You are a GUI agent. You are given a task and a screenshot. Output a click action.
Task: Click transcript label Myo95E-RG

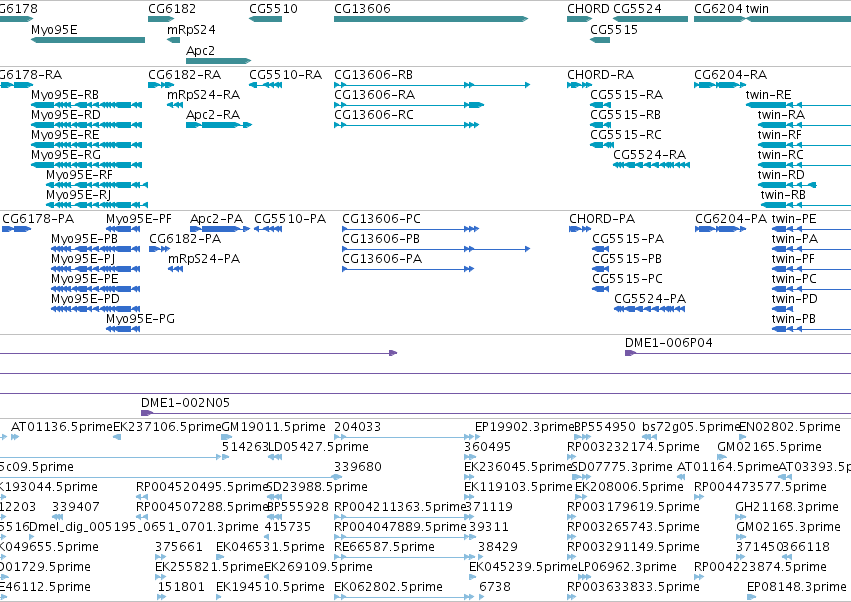[x=66, y=155]
